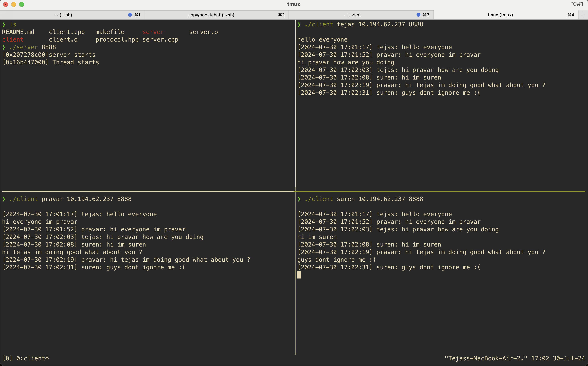This screenshot has height=366, width=588.
Task: Click the '17:02 30-Jul-24' date in status bar
Action: (x=558, y=358)
